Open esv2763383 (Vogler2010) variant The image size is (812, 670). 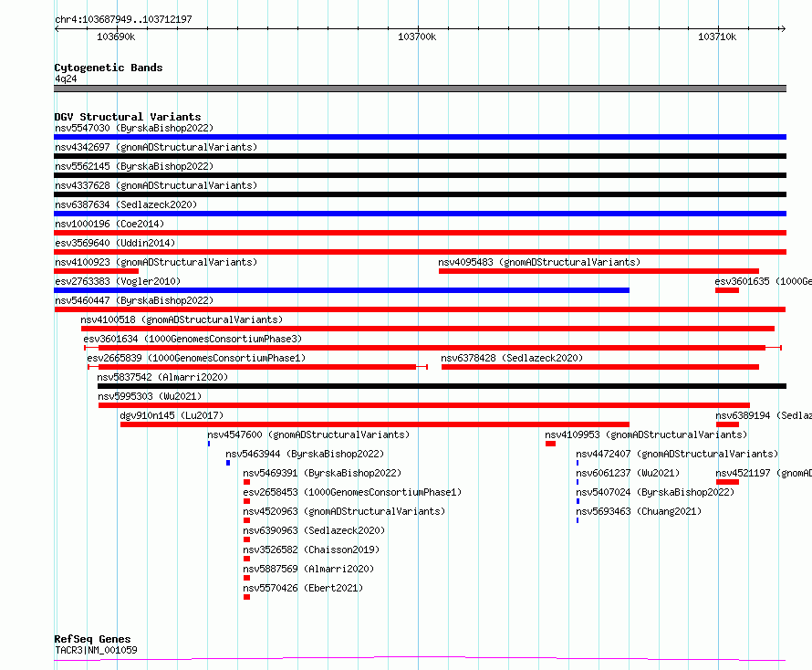[118, 281]
